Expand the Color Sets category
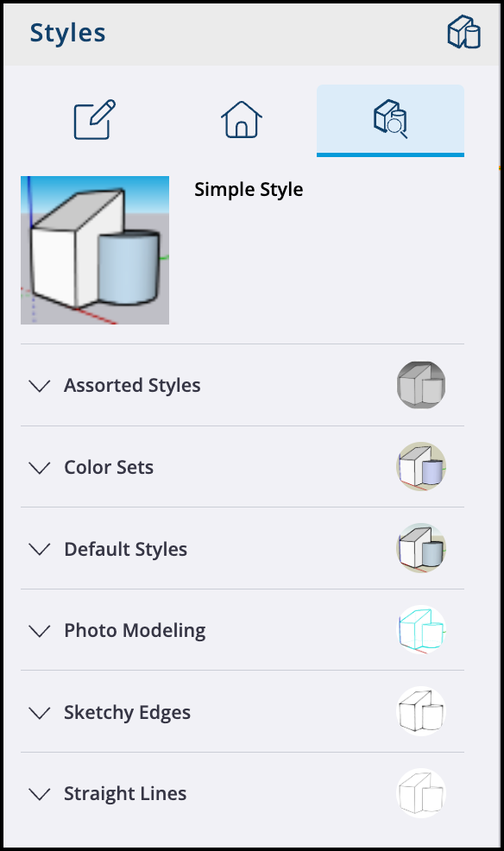Image resolution: width=504 pixels, height=851 pixels. (x=39, y=467)
